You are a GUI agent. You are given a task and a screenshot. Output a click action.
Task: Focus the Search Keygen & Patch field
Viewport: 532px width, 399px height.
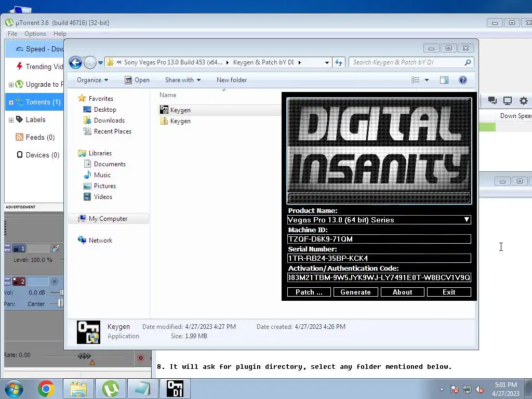(x=407, y=62)
